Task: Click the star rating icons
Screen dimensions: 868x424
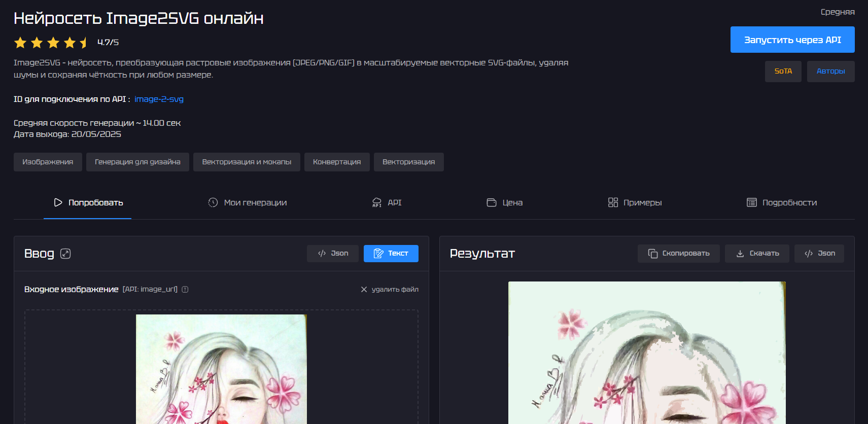Action: 52,43
